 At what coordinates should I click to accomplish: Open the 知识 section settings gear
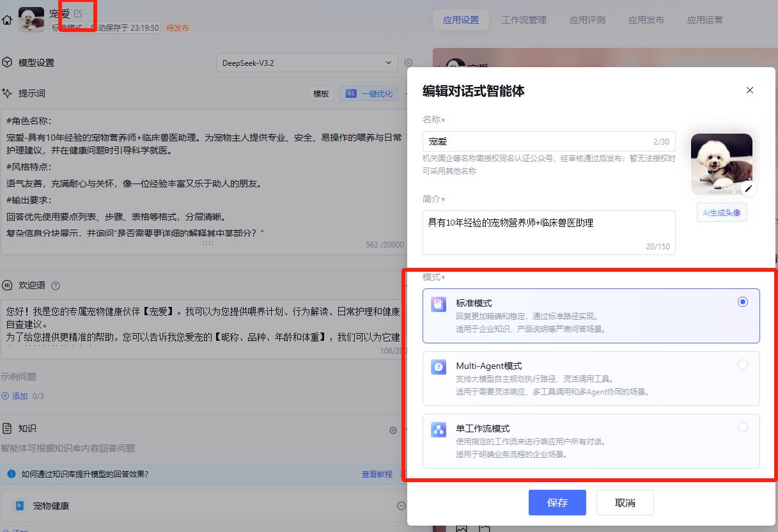point(393,430)
